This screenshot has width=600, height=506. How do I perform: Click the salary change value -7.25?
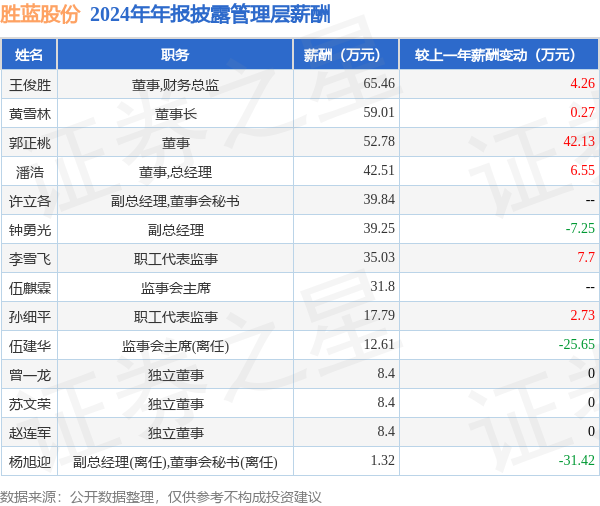tap(580, 228)
